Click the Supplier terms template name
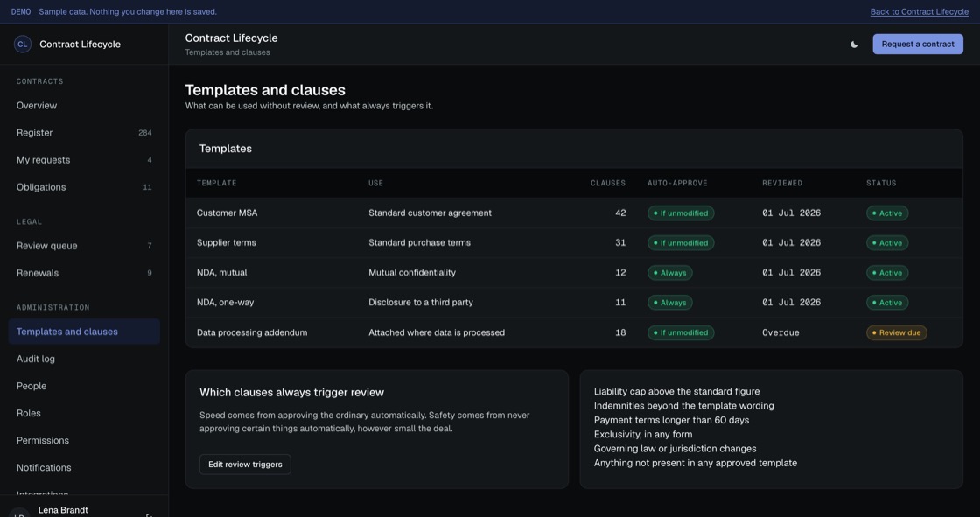The width and height of the screenshot is (980, 517). click(x=227, y=242)
